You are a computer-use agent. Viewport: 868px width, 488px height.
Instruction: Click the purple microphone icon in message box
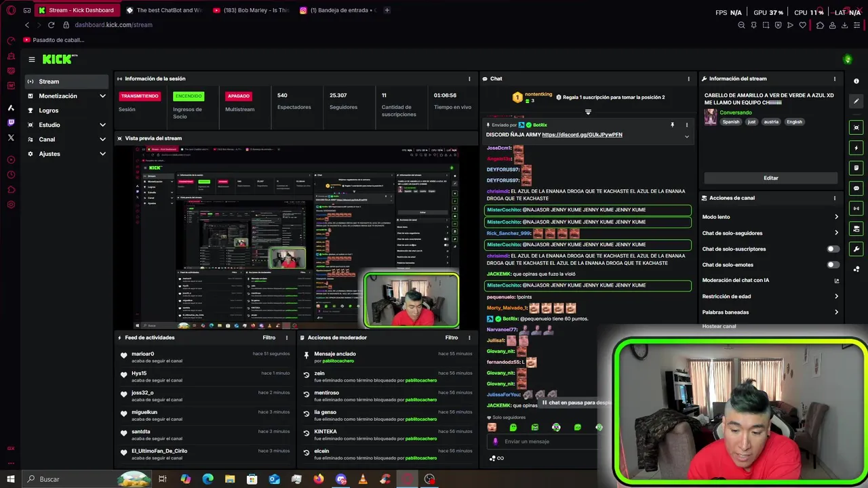point(495,441)
